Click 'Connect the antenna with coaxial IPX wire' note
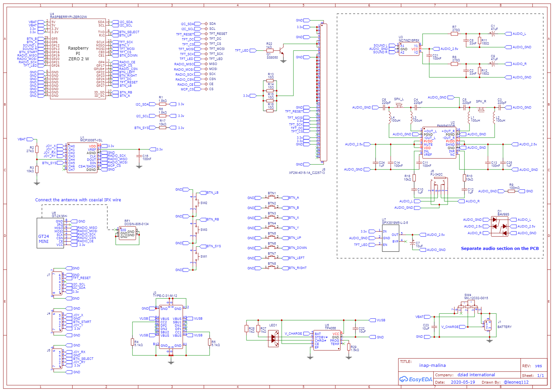The height and width of the screenshot is (392, 554). click(x=78, y=200)
